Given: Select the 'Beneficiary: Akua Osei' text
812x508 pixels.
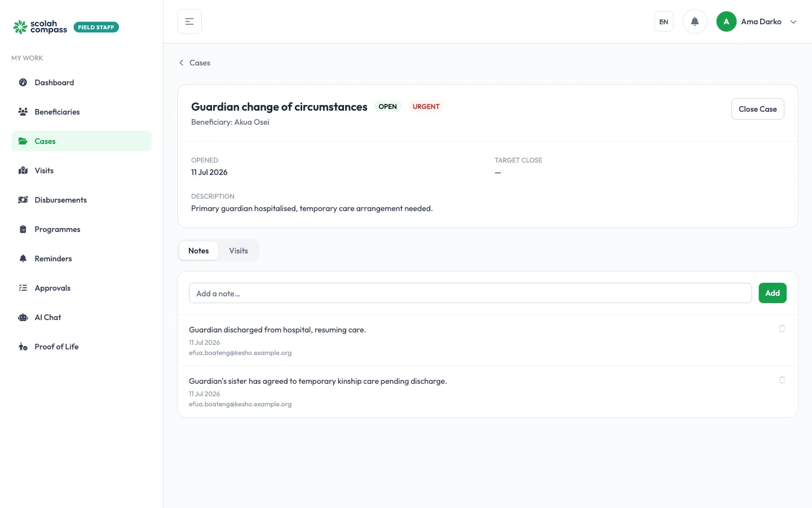Looking at the screenshot, I should point(230,122).
